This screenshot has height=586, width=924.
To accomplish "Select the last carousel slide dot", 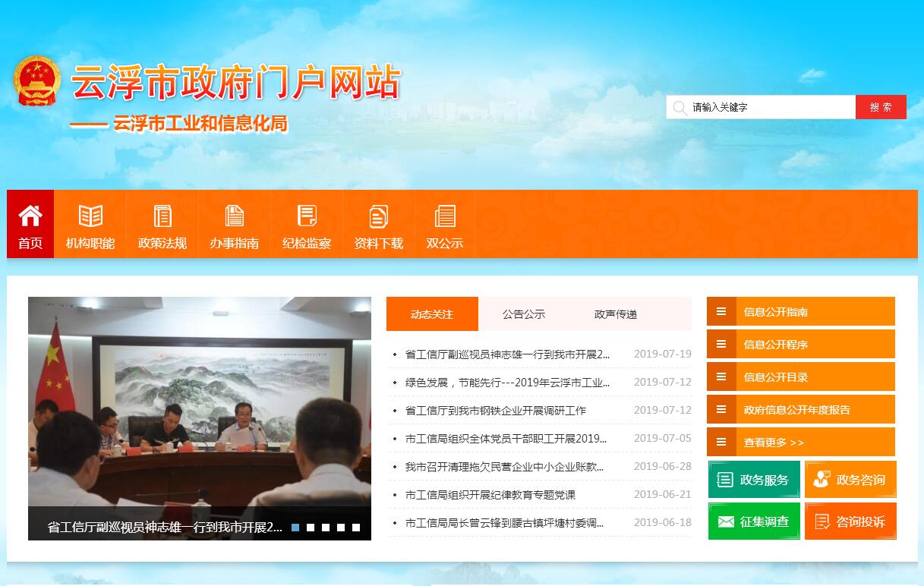I will pos(356,528).
